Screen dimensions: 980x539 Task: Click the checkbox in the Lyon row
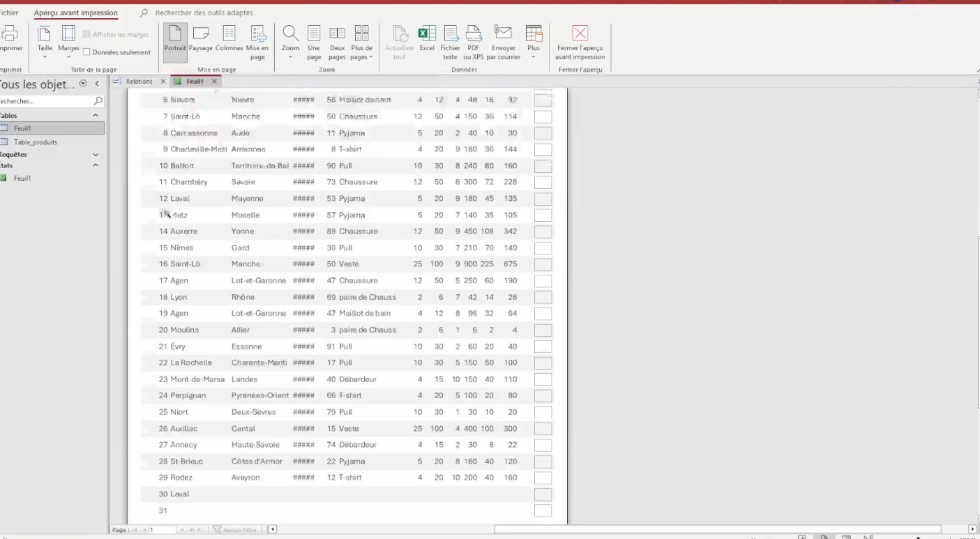click(543, 297)
